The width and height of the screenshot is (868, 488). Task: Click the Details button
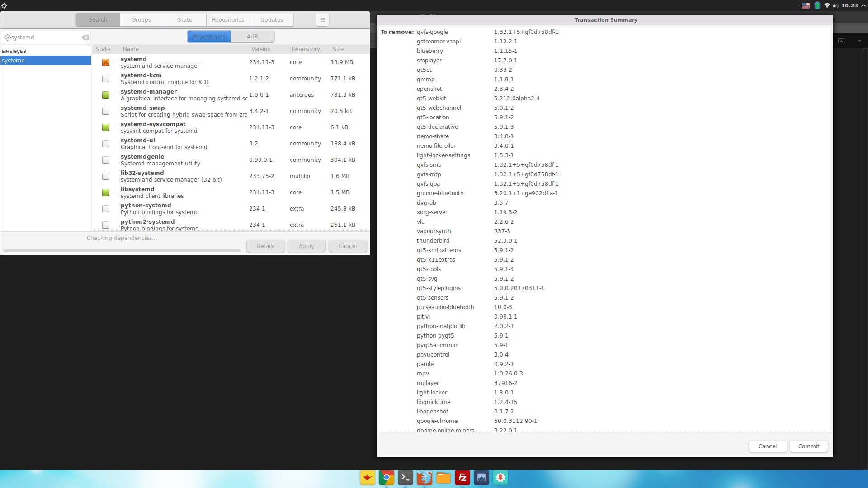click(x=265, y=246)
